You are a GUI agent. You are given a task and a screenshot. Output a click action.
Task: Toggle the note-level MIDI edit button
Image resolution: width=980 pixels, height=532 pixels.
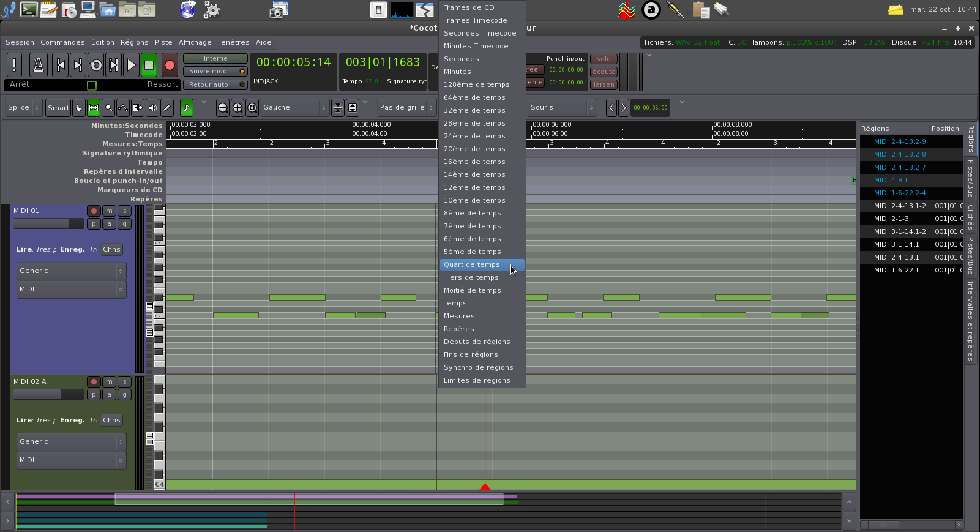[187, 108]
